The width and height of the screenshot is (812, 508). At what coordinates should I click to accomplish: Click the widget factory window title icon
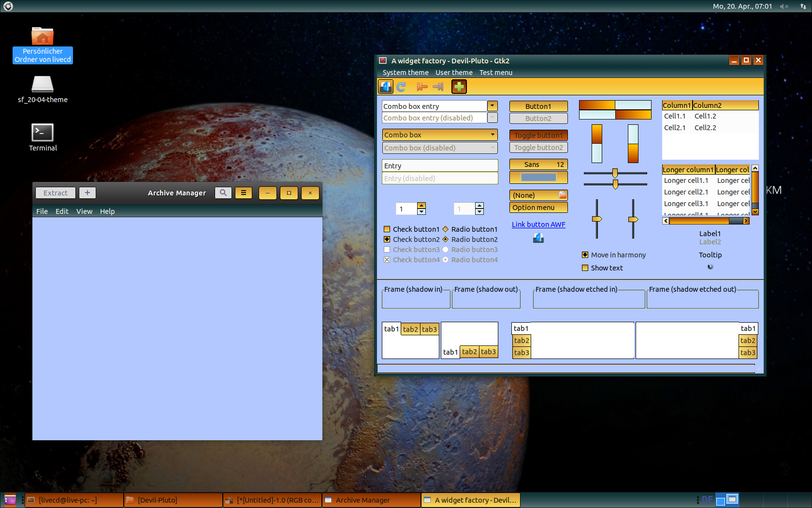click(x=383, y=60)
